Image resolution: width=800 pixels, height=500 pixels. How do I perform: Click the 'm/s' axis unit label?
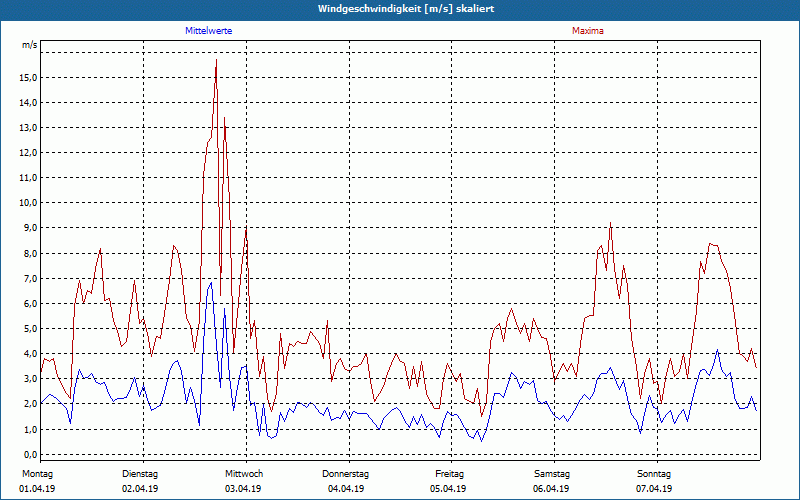30,45
